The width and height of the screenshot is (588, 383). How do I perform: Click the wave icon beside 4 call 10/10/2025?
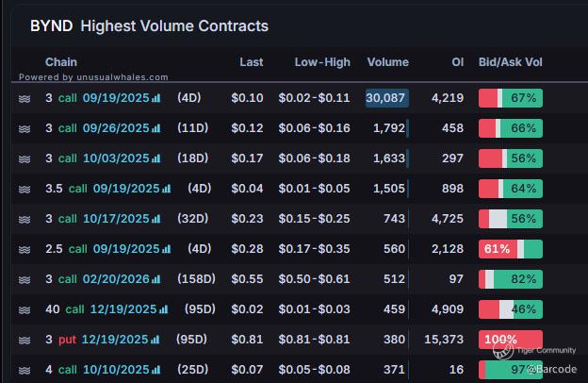click(x=25, y=370)
